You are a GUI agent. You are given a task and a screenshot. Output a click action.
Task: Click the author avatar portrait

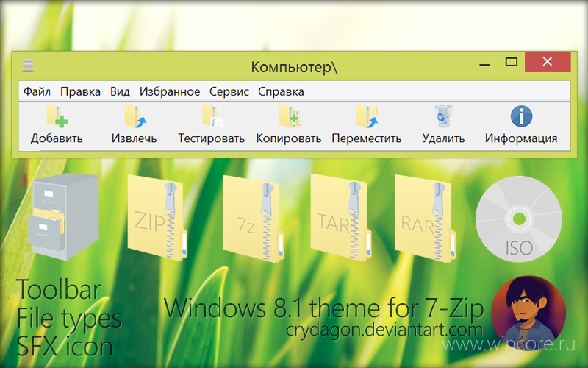(528, 313)
